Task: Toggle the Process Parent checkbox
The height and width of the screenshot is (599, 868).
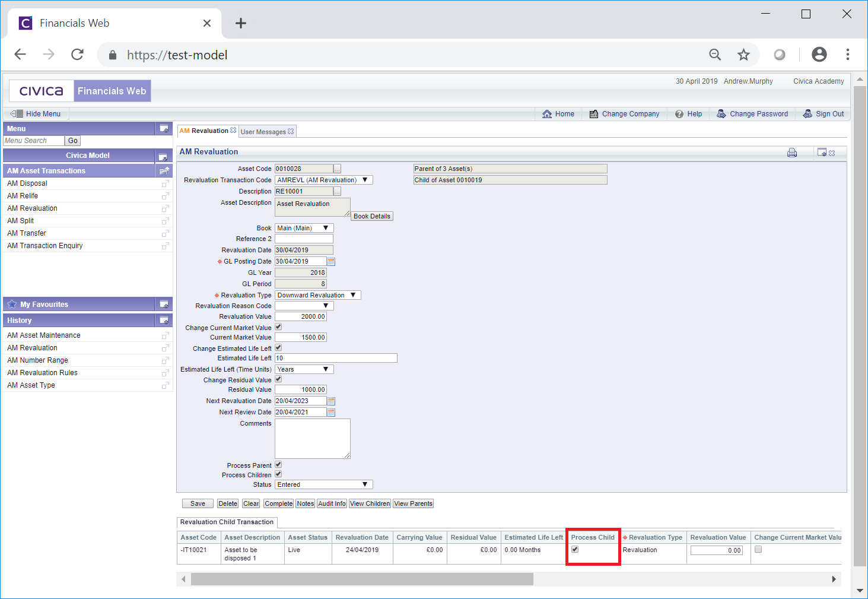Action: 278,465
